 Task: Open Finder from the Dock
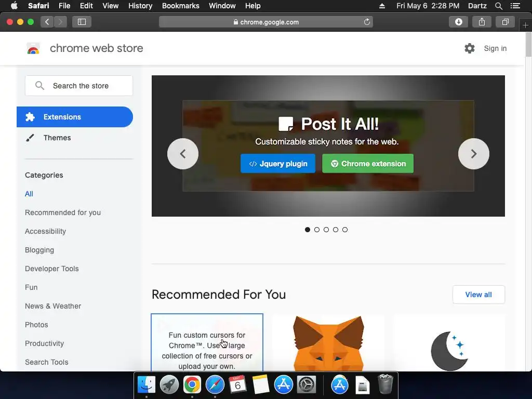(146, 385)
